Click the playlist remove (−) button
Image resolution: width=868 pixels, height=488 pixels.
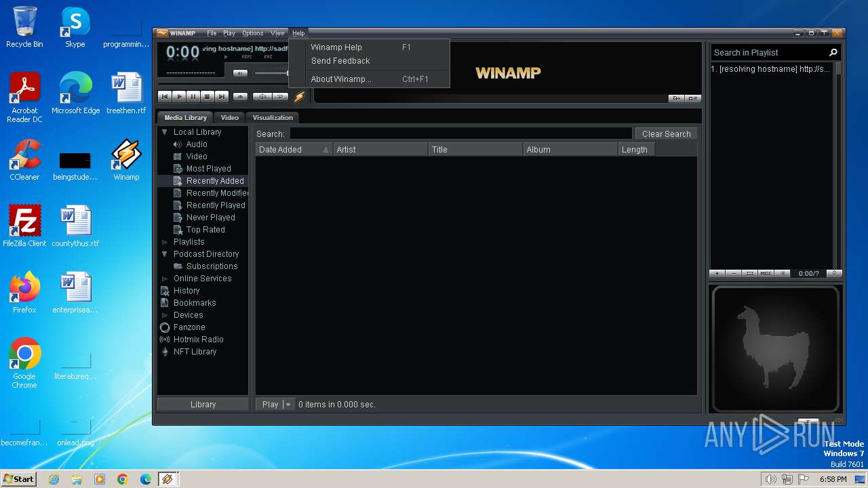734,274
